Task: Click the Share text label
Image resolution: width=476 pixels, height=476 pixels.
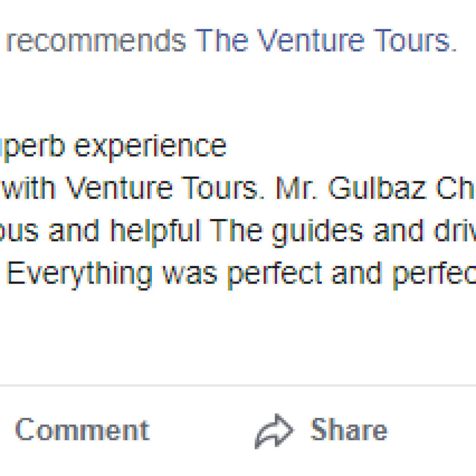Action: [x=349, y=429]
